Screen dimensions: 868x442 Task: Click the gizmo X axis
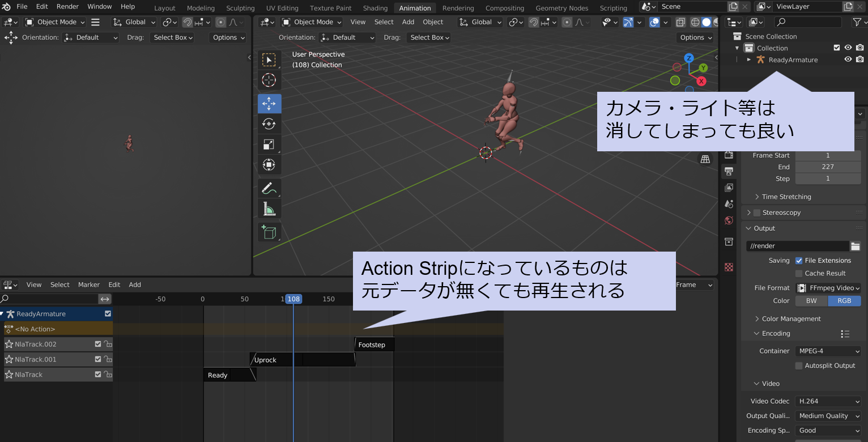tap(701, 81)
